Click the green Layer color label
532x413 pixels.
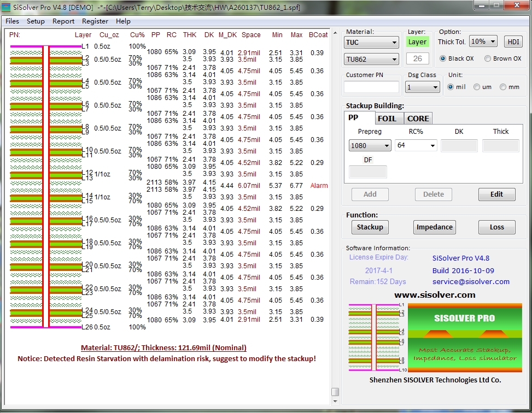417,42
